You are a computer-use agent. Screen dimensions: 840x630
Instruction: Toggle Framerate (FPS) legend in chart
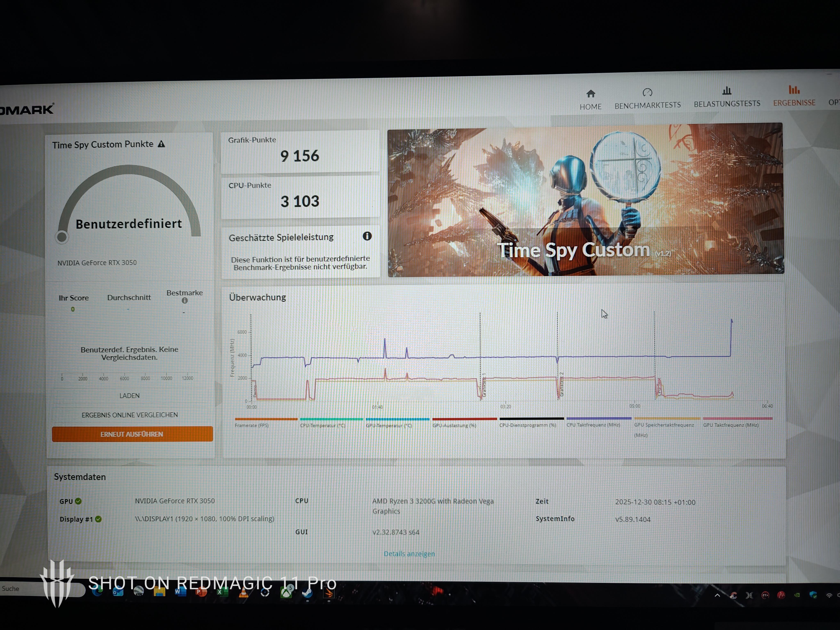pos(252,425)
